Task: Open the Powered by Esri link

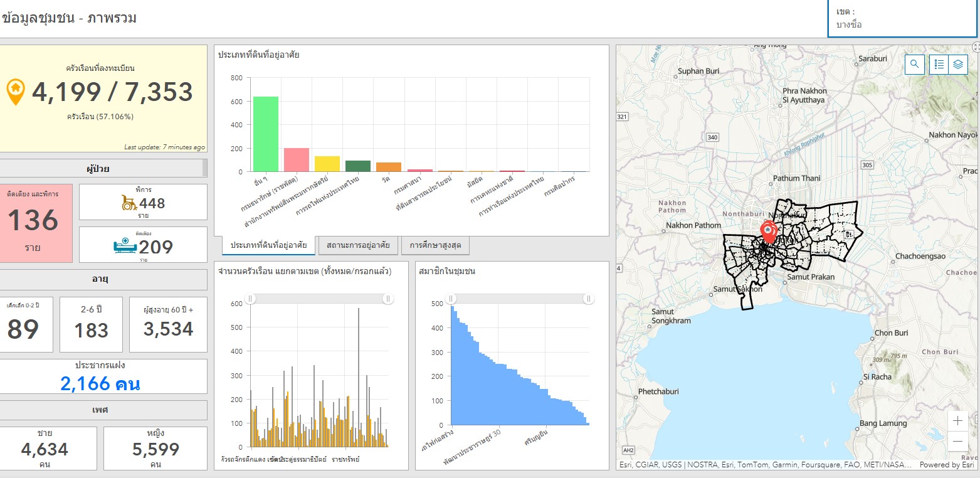Action: pyautogui.click(x=947, y=465)
